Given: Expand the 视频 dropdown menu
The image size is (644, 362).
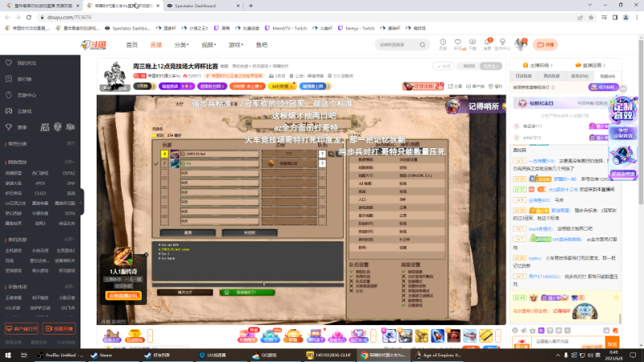Looking at the screenshot, I should pos(208,45).
